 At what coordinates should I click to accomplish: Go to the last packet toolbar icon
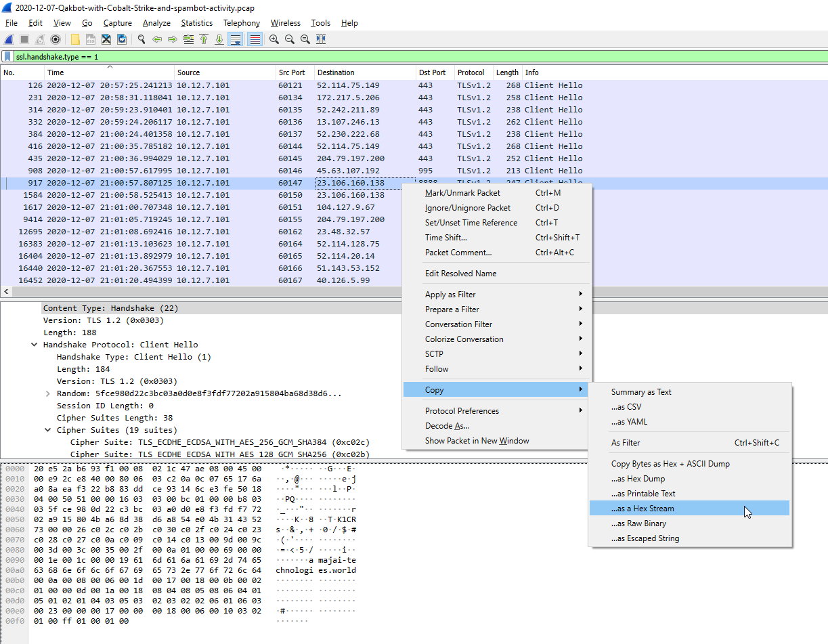pos(219,39)
